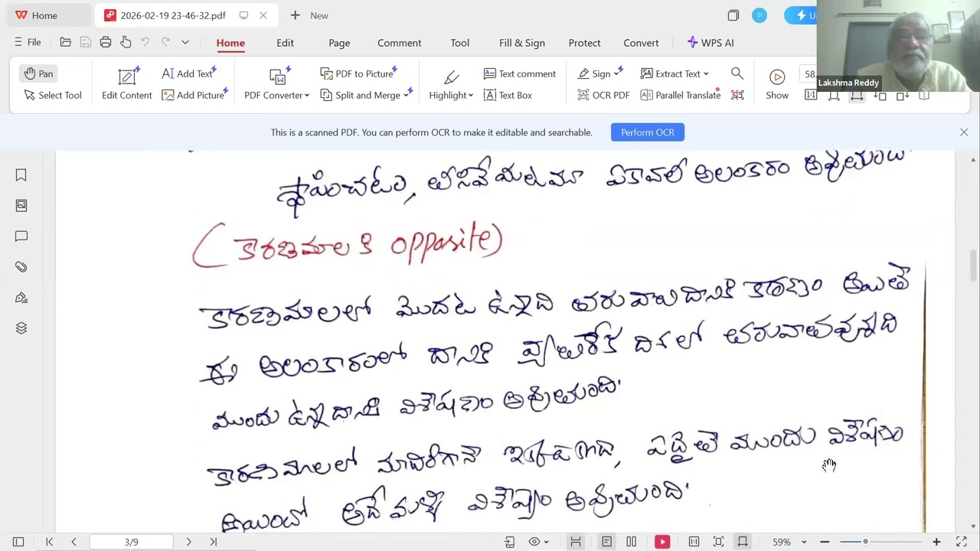Click the Edit Content tool
Screen dimensions: 980x551
[x=127, y=84]
